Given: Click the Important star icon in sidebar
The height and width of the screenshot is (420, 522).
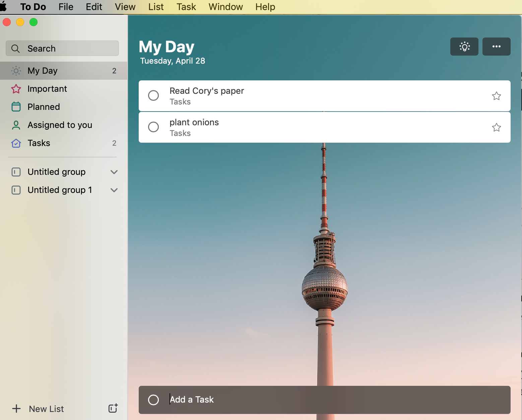Looking at the screenshot, I should point(16,89).
